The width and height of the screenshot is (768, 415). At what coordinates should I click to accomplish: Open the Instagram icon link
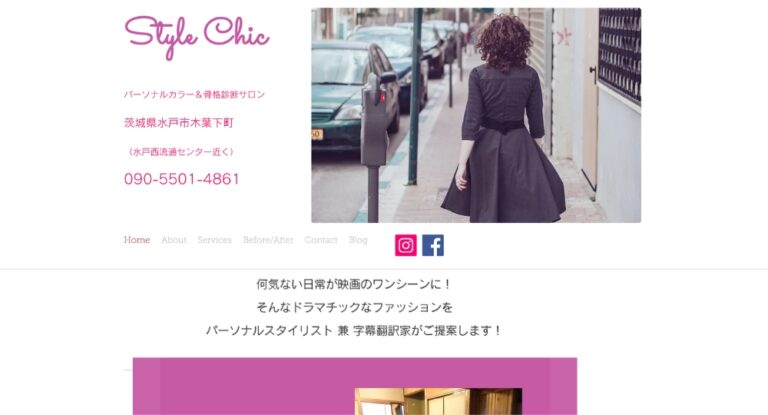406,245
